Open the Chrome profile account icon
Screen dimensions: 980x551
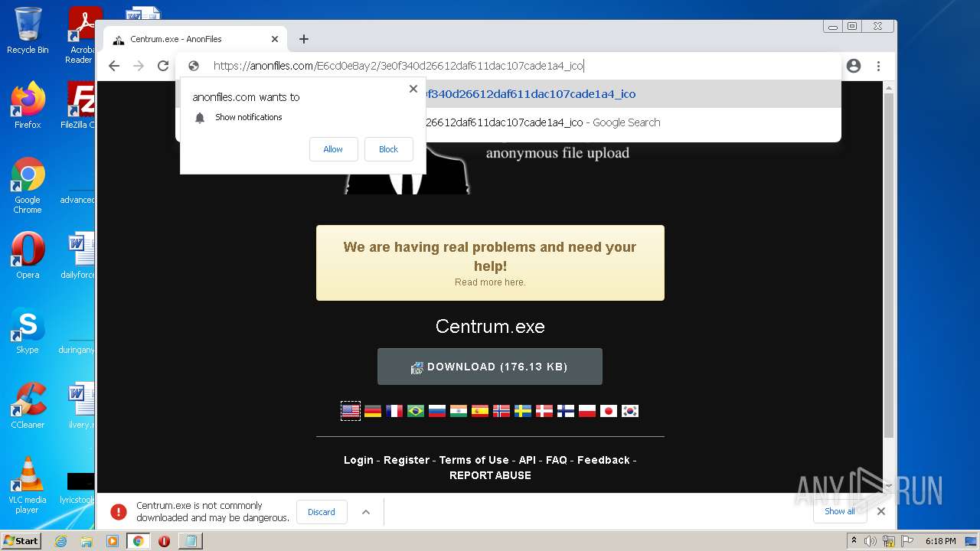coord(854,66)
